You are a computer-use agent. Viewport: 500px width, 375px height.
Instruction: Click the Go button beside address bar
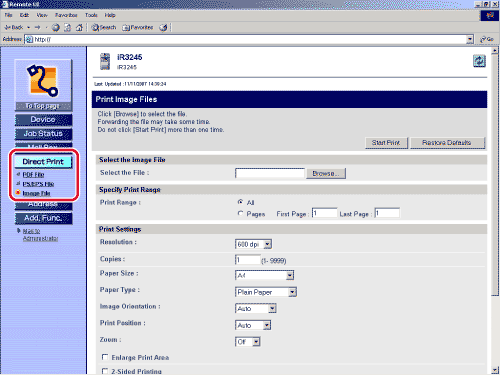pyautogui.click(x=487, y=39)
